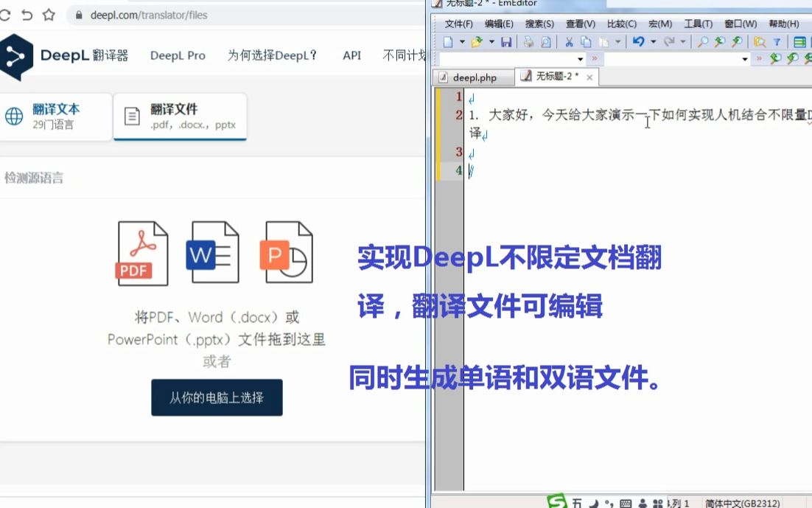Expand the Open file dropdown arrow in EmEditor

(491, 42)
